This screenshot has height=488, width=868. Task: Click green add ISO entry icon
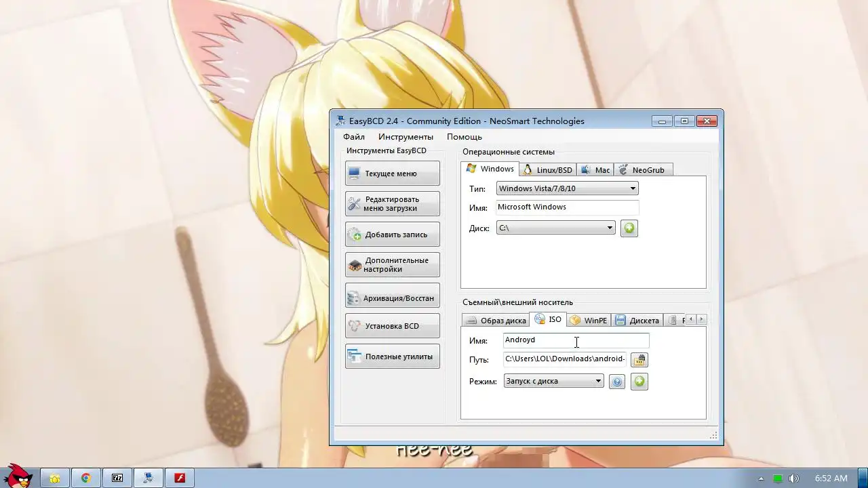639,382
